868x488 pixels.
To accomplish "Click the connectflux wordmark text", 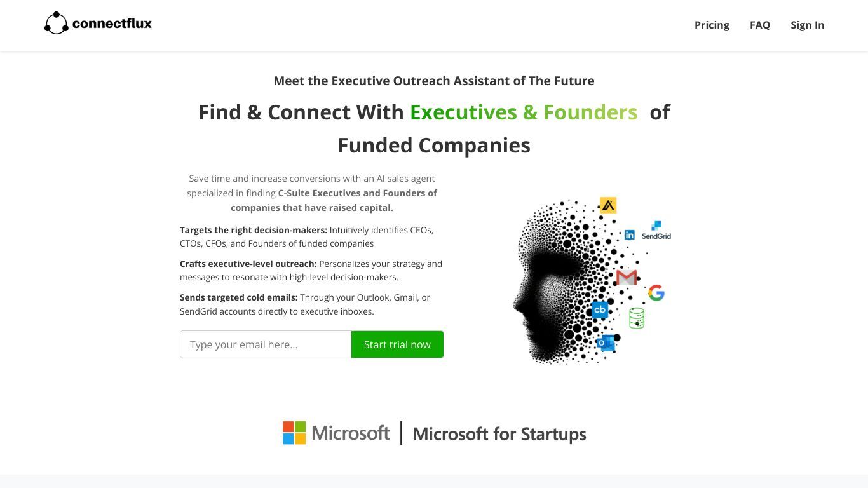I will pyautogui.click(x=112, y=24).
